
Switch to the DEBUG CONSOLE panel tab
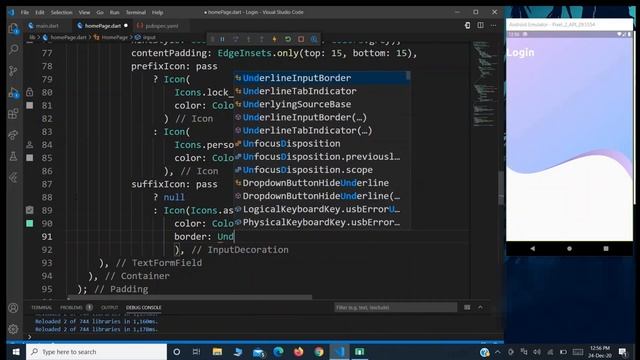point(144,307)
